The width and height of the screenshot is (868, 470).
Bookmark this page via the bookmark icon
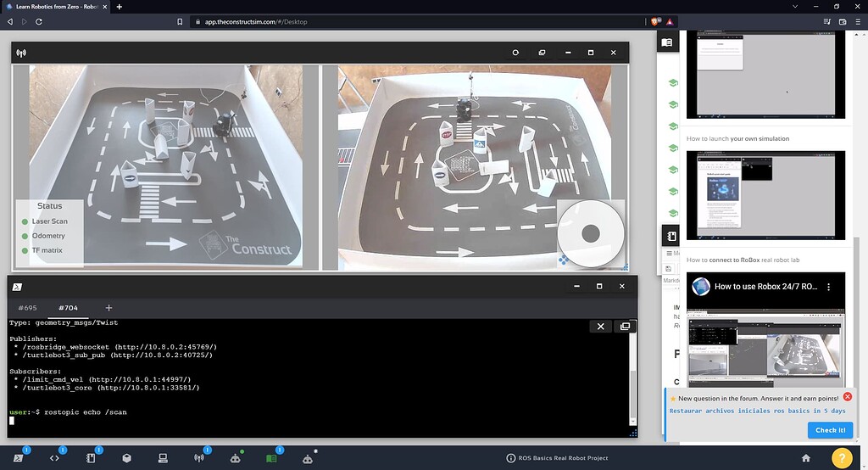180,21
